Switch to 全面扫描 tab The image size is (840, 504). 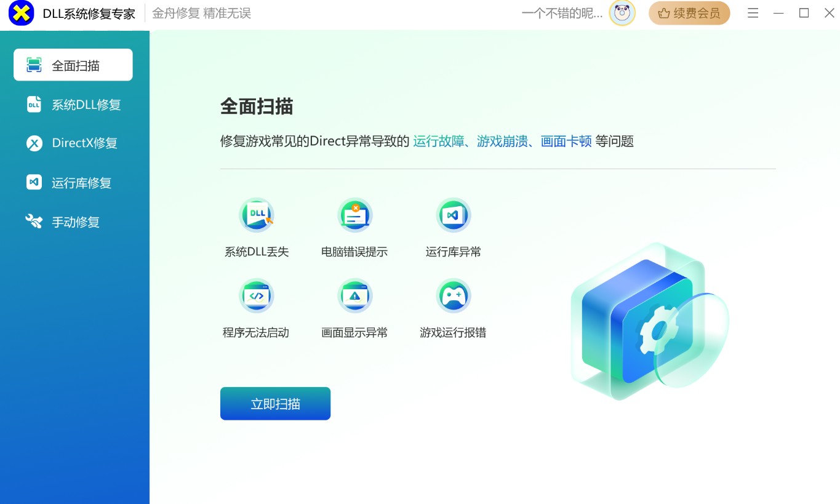73,65
